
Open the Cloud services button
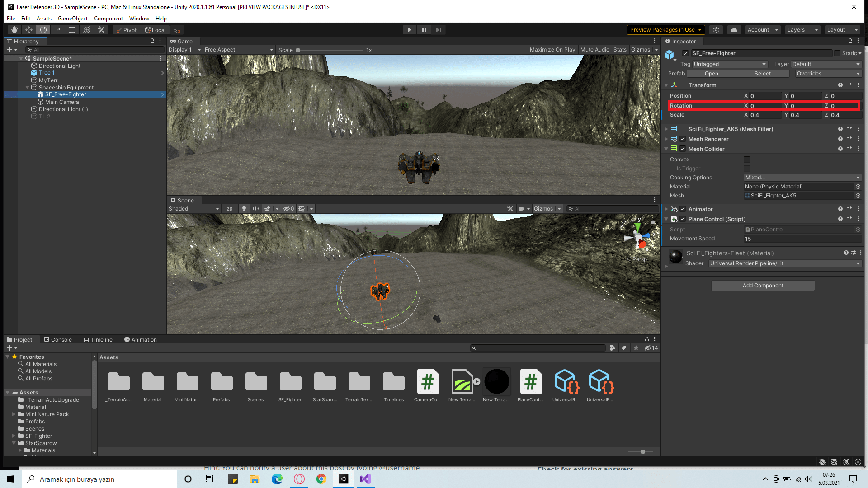(734, 30)
